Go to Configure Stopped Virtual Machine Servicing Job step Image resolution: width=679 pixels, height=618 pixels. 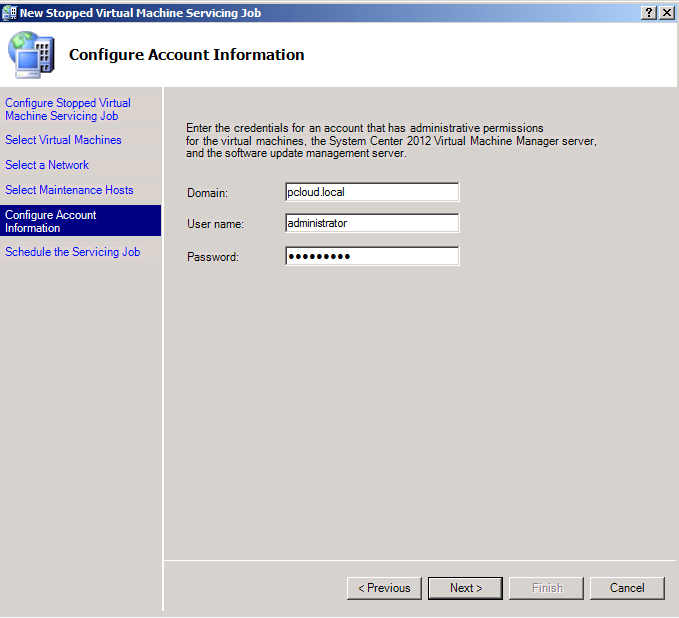68,109
